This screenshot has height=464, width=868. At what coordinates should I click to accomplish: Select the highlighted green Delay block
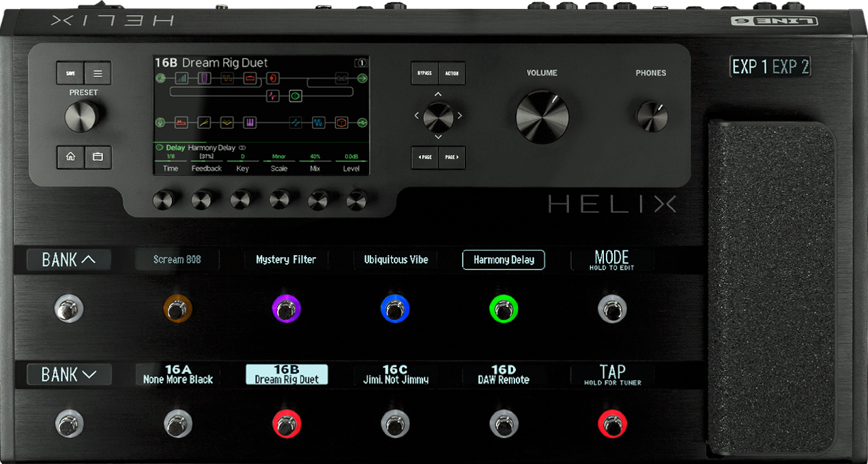[295, 96]
